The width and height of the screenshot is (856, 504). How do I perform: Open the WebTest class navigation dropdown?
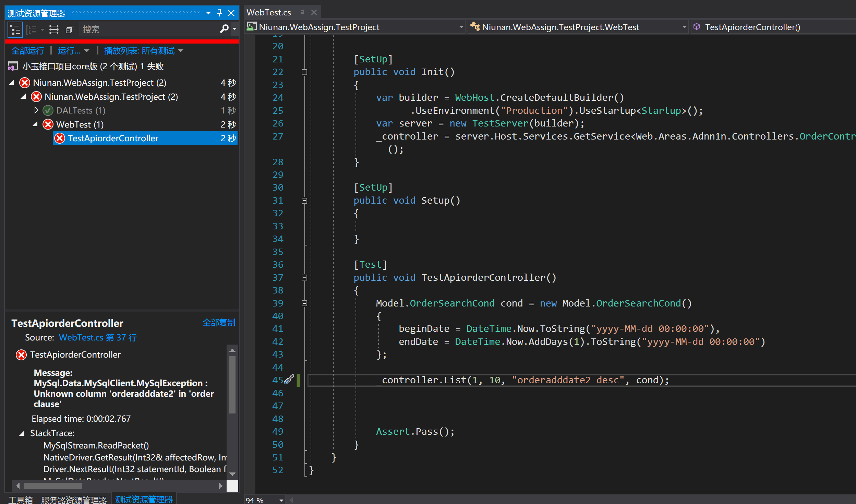tap(684, 27)
